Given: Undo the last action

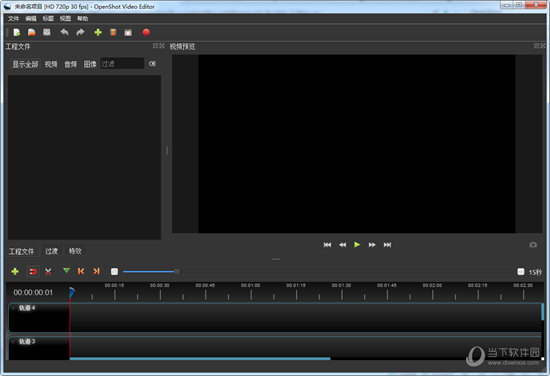Looking at the screenshot, I should click(64, 33).
